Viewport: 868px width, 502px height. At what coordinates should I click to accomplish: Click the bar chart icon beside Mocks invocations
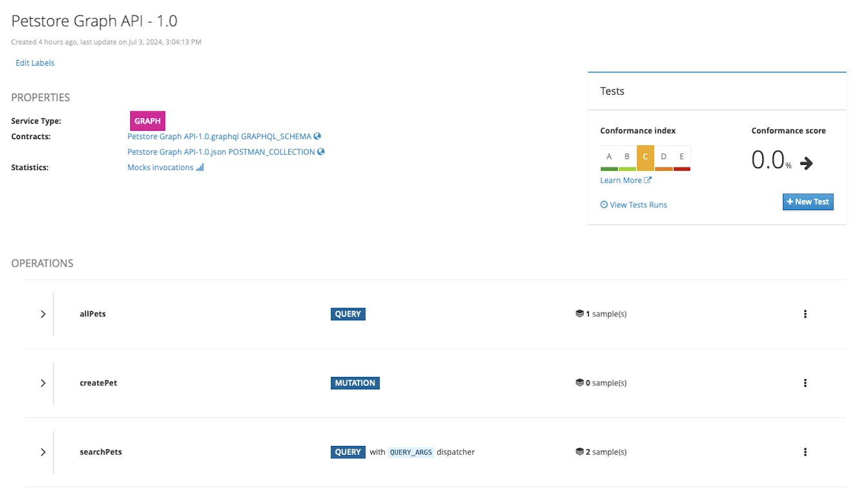click(x=200, y=168)
